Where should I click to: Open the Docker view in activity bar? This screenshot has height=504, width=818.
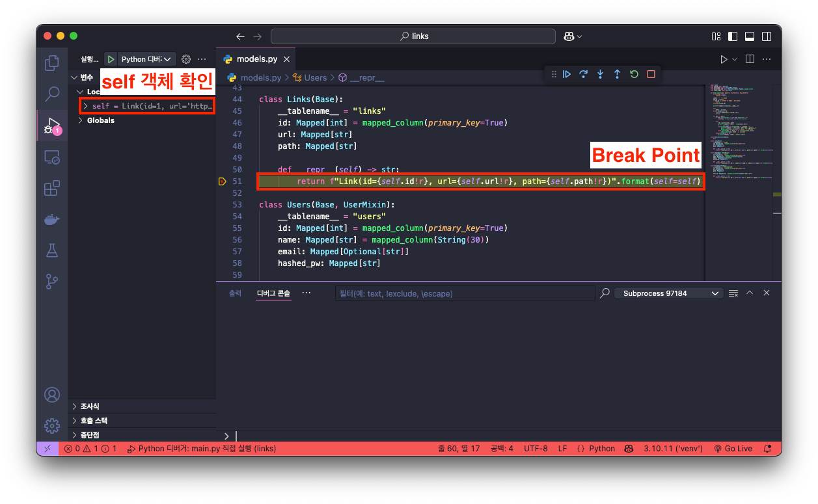pyautogui.click(x=51, y=220)
